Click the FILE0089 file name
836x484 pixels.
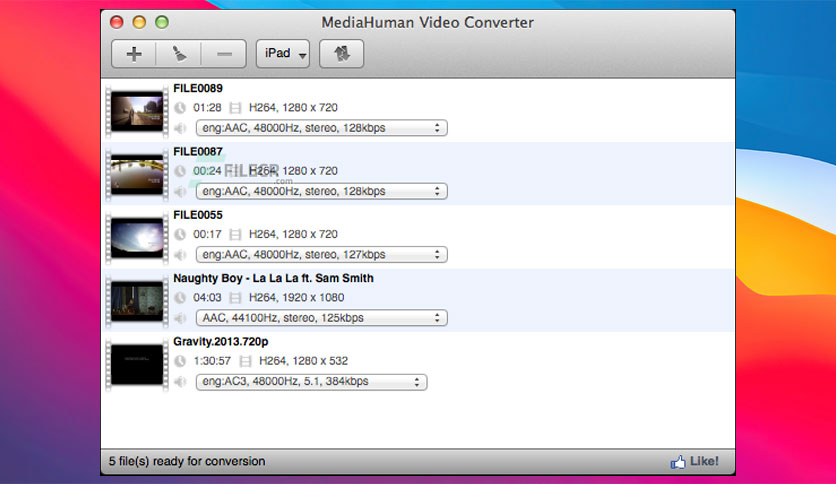(198, 88)
